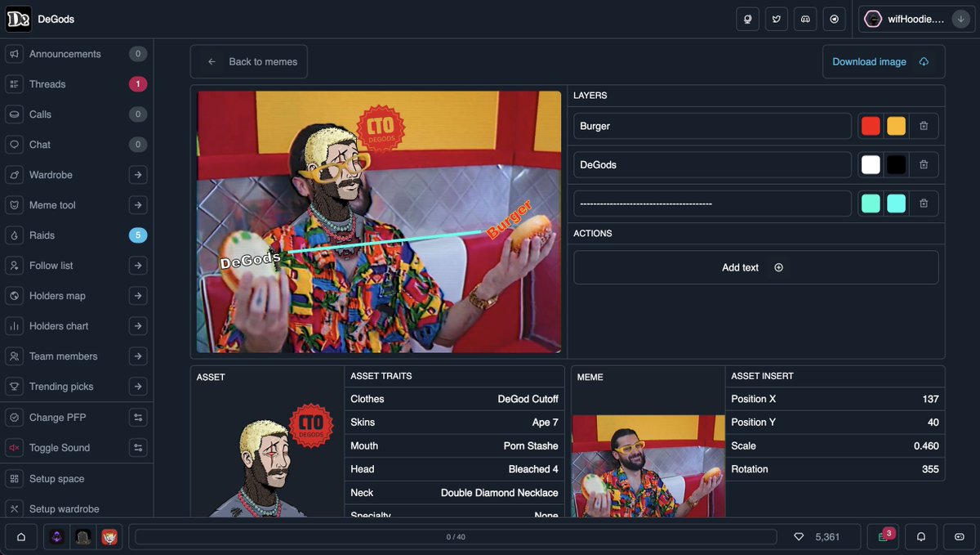Click the Clothes trait value DeGod Cutoff
Screen dimensions: 980x555
click(x=528, y=399)
